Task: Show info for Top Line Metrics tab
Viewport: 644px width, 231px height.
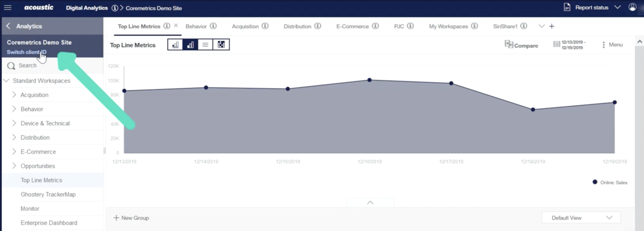Action: coord(167,26)
